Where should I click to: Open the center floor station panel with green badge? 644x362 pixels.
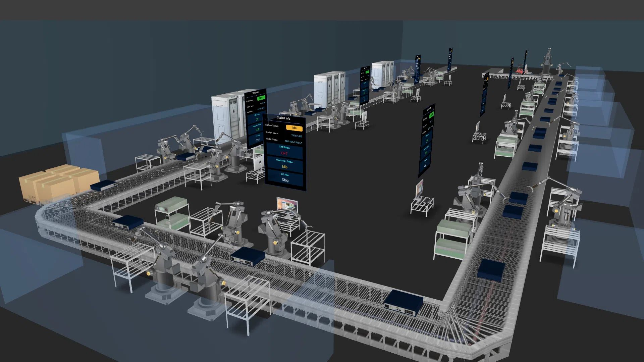point(427,141)
